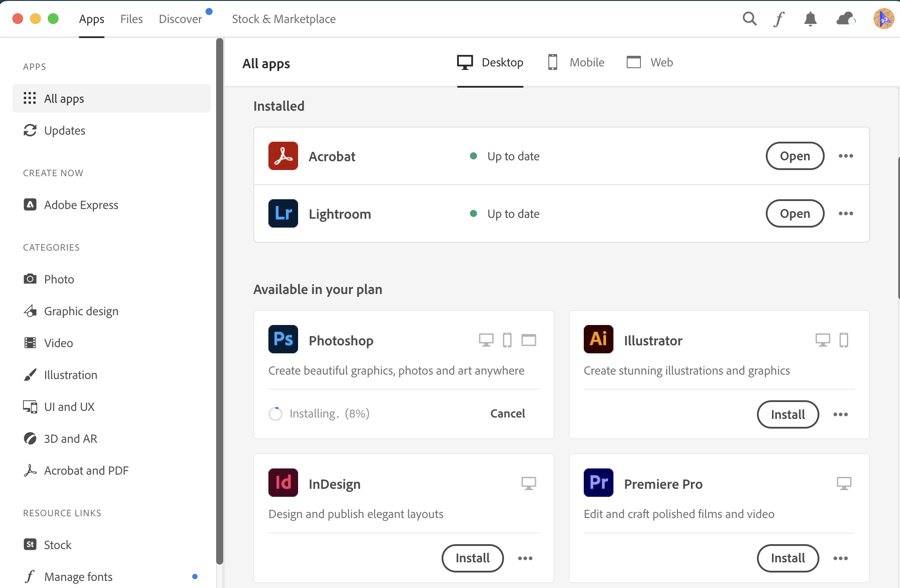Open the user profile avatar
Image resolution: width=900 pixels, height=588 pixels.
point(884,19)
